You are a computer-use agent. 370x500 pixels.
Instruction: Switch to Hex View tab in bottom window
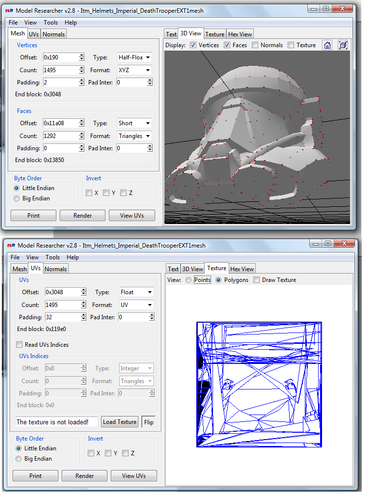242,269
